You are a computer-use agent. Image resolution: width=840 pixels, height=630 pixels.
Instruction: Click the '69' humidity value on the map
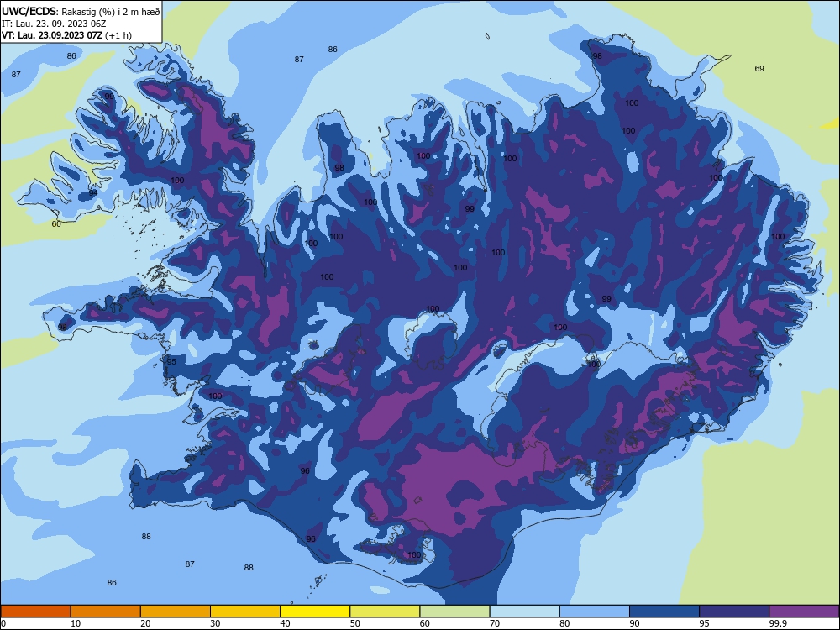pos(759,69)
